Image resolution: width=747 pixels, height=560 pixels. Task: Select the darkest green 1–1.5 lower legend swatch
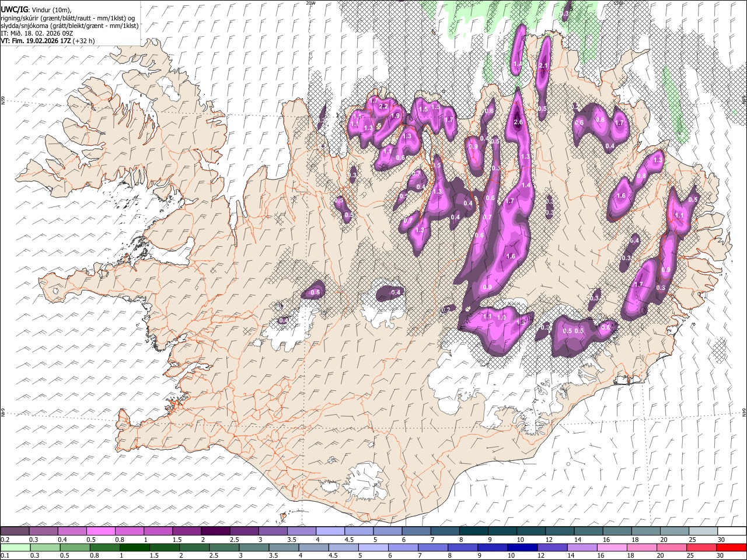[x=135, y=547]
